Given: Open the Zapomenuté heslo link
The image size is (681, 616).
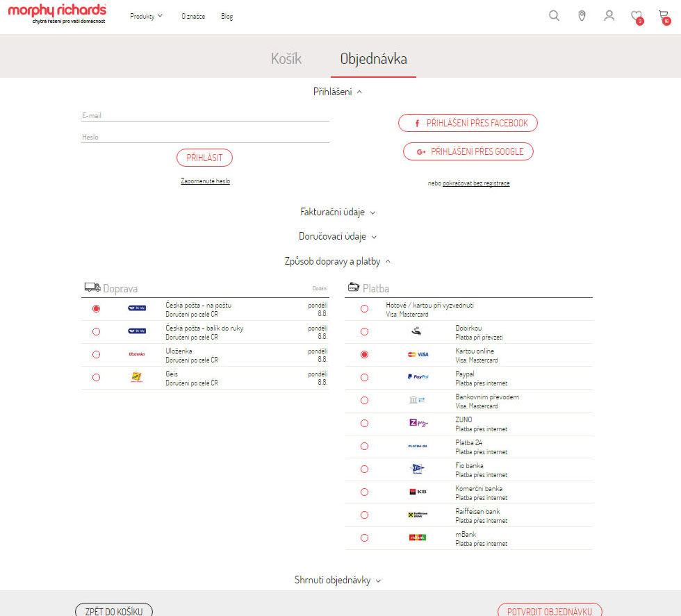Looking at the screenshot, I should coord(206,181).
